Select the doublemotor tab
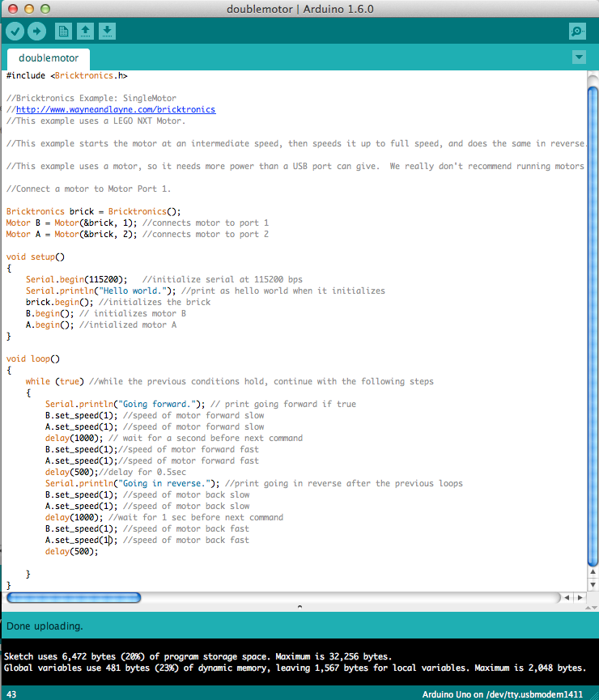 point(49,58)
